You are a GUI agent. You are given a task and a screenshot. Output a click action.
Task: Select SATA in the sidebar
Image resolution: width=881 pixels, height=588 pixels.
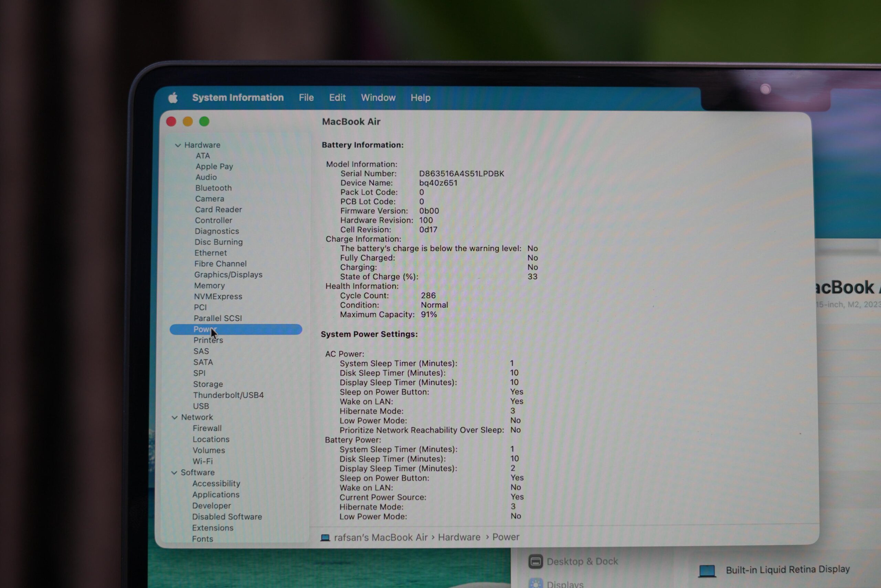203,362
